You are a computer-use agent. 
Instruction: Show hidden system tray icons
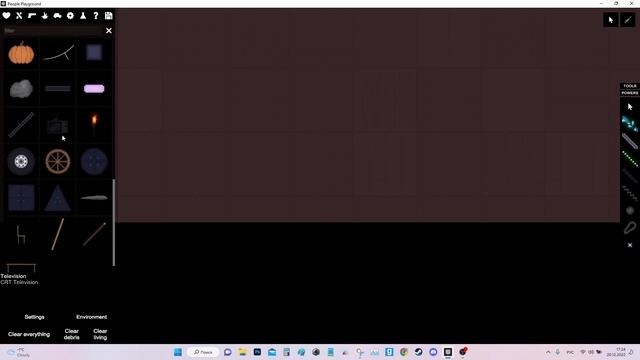[x=548, y=352]
